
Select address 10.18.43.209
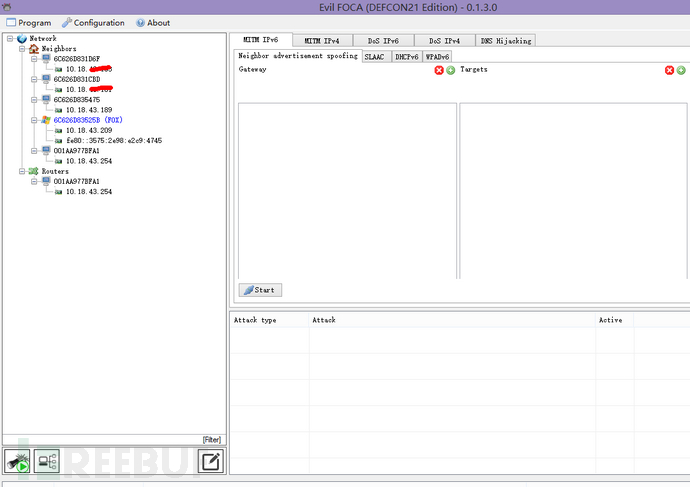(x=89, y=130)
